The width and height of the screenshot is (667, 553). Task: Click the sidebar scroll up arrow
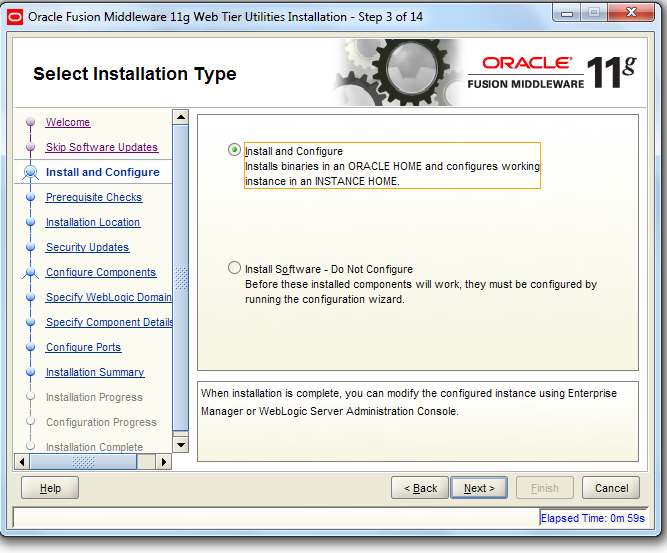181,117
